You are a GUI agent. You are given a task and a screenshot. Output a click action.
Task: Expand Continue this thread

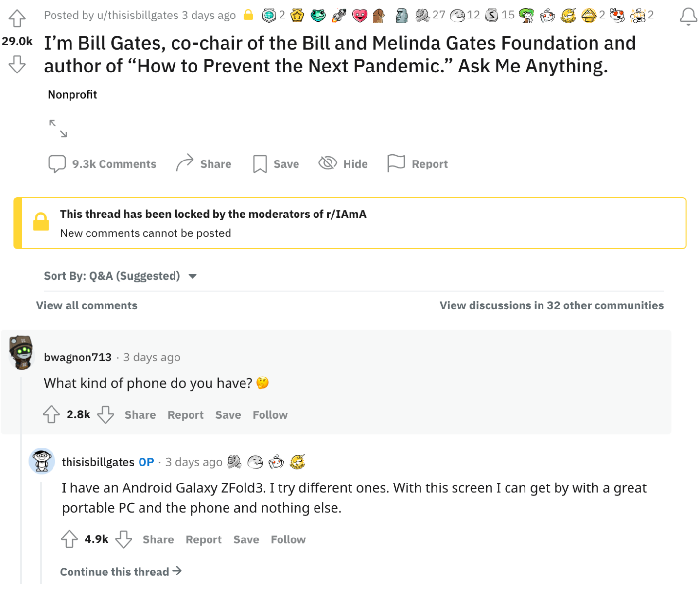pyautogui.click(x=121, y=572)
